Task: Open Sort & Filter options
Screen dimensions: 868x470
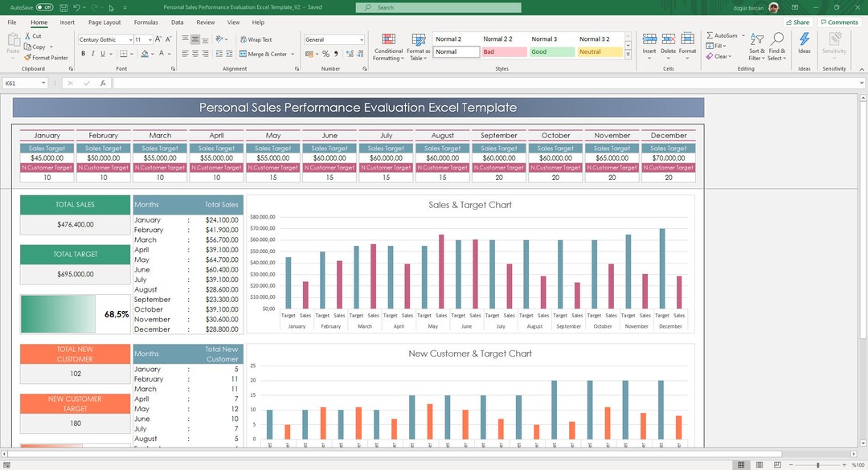Action: 756,47
